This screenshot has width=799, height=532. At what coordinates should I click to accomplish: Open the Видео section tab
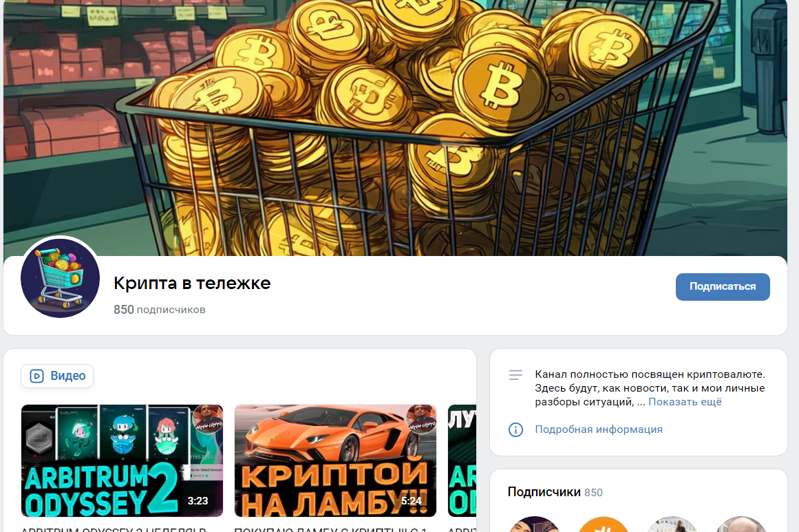[57, 376]
